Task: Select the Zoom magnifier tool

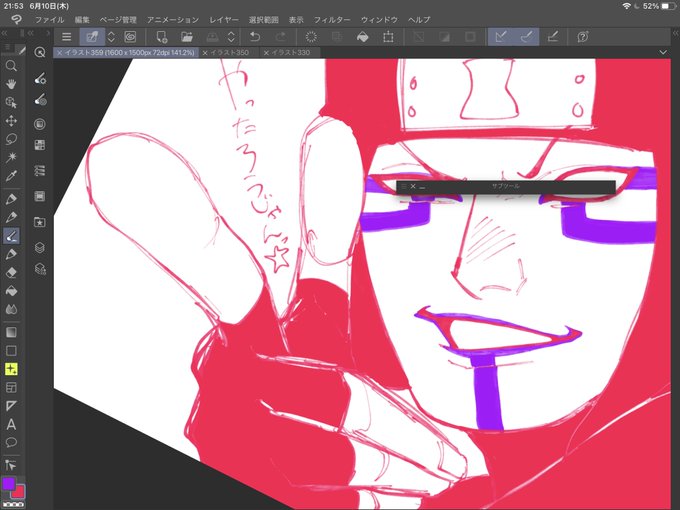Action: [x=11, y=66]
